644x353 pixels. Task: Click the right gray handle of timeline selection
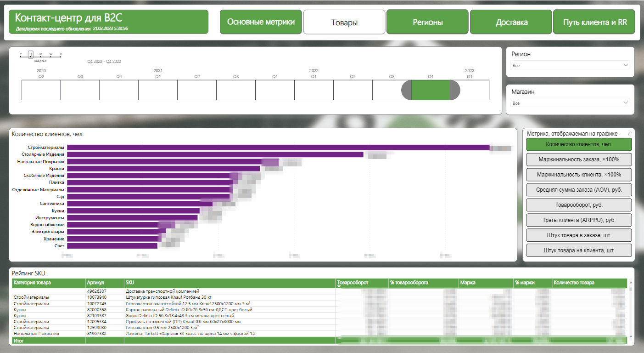tap(455, 90)
